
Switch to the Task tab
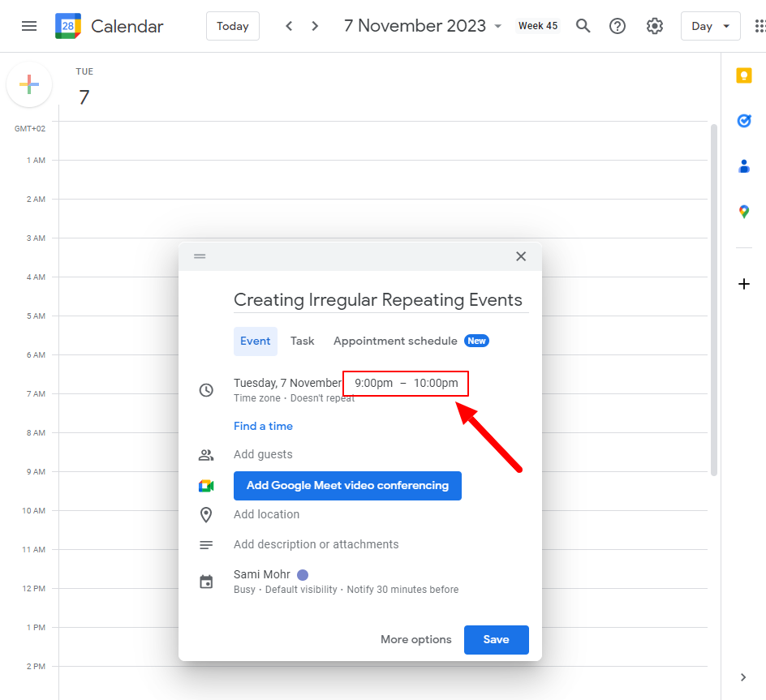coord(302,341)
